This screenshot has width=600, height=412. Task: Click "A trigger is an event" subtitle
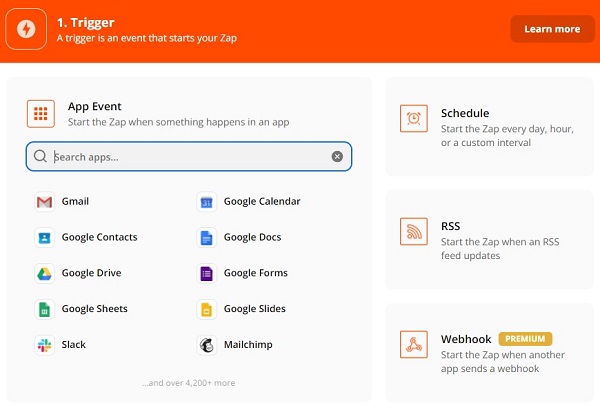(147, 38)
